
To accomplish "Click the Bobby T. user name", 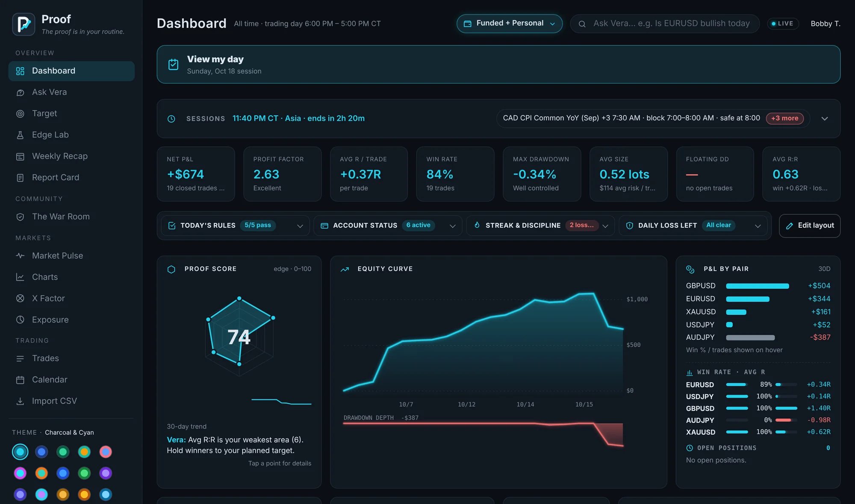I will 826,23.
